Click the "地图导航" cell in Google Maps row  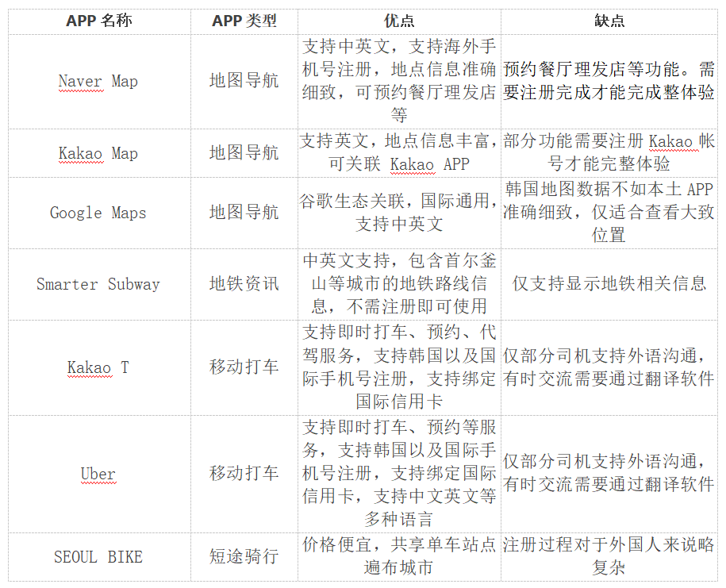244,213
